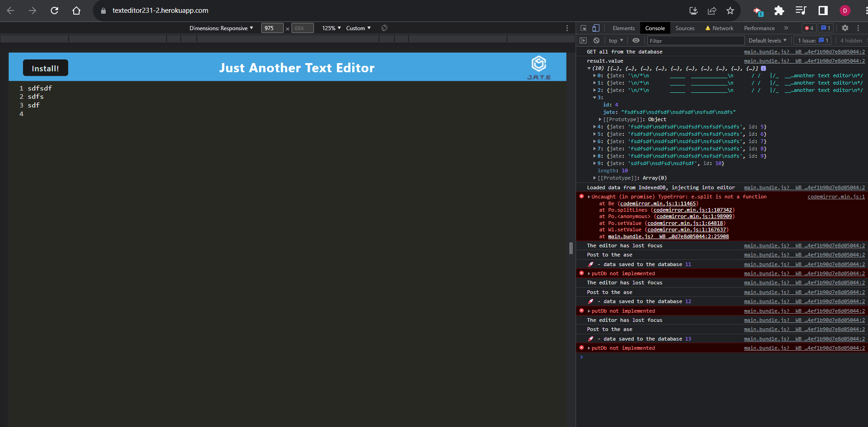Select the inspect element cursor tool
This screenshot has width=868, height=427.
(583, 28)
